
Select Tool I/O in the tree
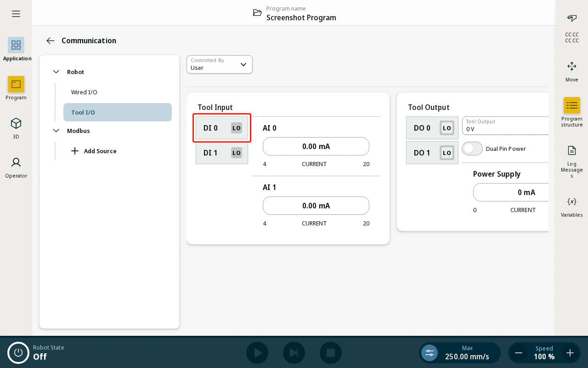tap(118, 112)
